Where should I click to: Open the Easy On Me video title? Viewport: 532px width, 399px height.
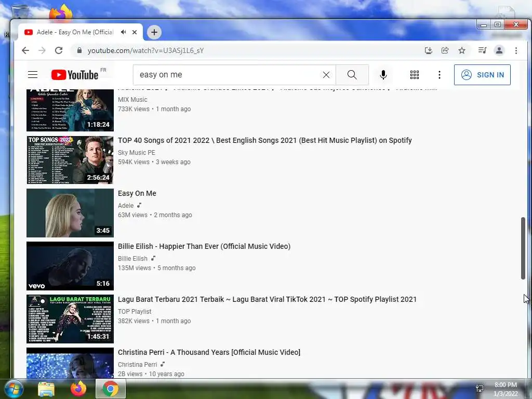137,193
